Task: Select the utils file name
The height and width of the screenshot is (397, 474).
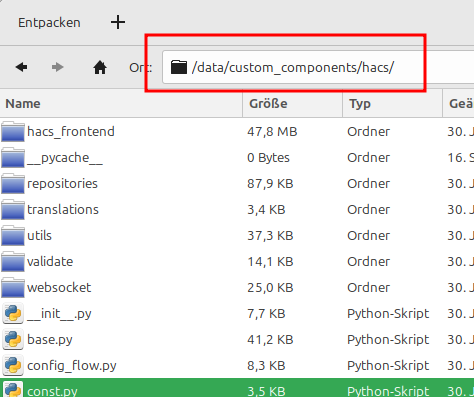Action: point(39,236)
